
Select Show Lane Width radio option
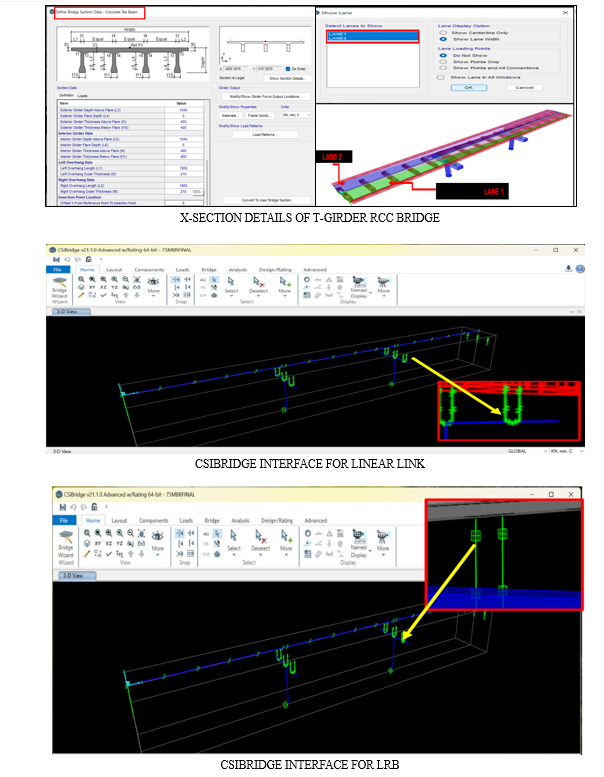[x=443, y=39]
